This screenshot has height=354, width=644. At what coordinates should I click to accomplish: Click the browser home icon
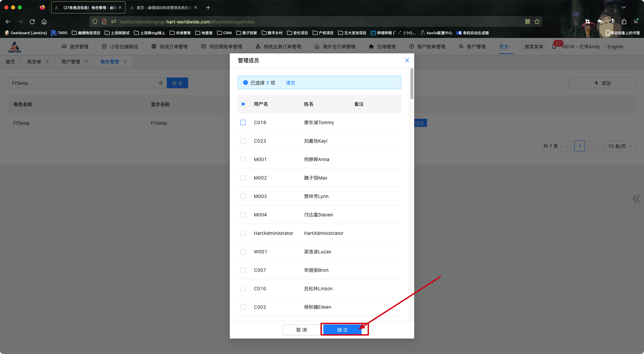tap(44, 22)
